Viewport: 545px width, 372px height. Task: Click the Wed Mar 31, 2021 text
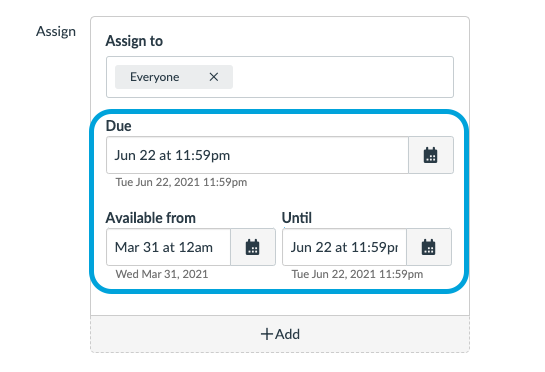click(x=162, y=274)
